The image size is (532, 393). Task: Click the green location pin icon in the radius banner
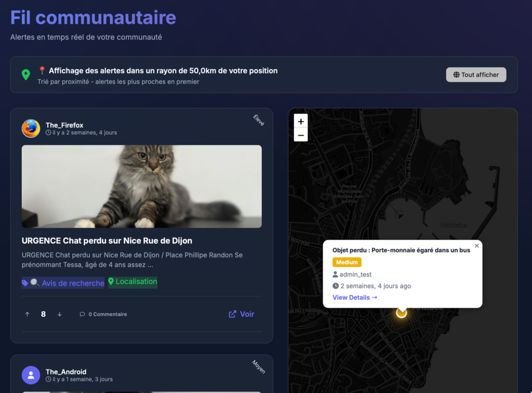click(x=26, y=75)
